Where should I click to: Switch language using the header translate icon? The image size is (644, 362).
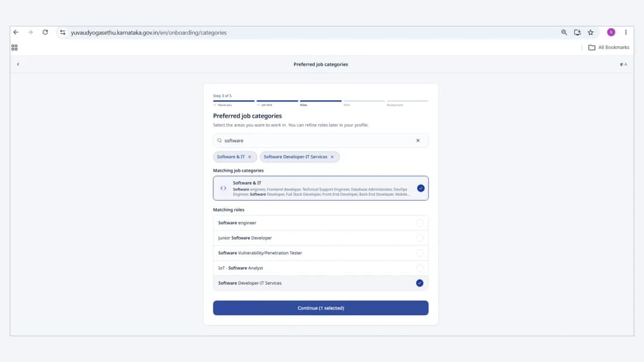(623, 64)
